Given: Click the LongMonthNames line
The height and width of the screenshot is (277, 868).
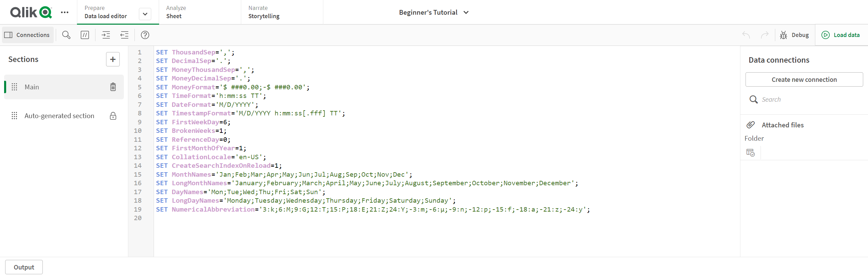Looking at the screenshot, I should pos(367,183).
